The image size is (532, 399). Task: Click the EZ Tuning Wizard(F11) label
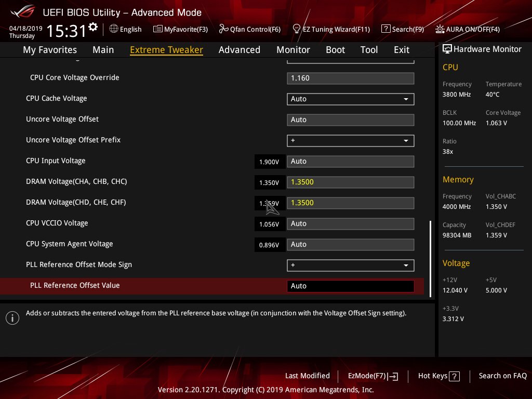click(336, 29)
